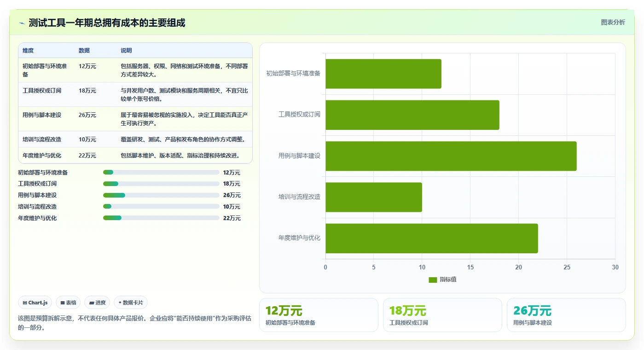
Task: Click table row label 年度维护与优化
Action: tap(42, 156)
